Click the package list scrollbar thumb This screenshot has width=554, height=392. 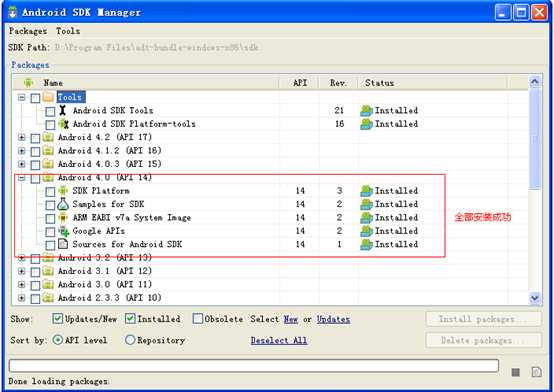click(535, 139)
